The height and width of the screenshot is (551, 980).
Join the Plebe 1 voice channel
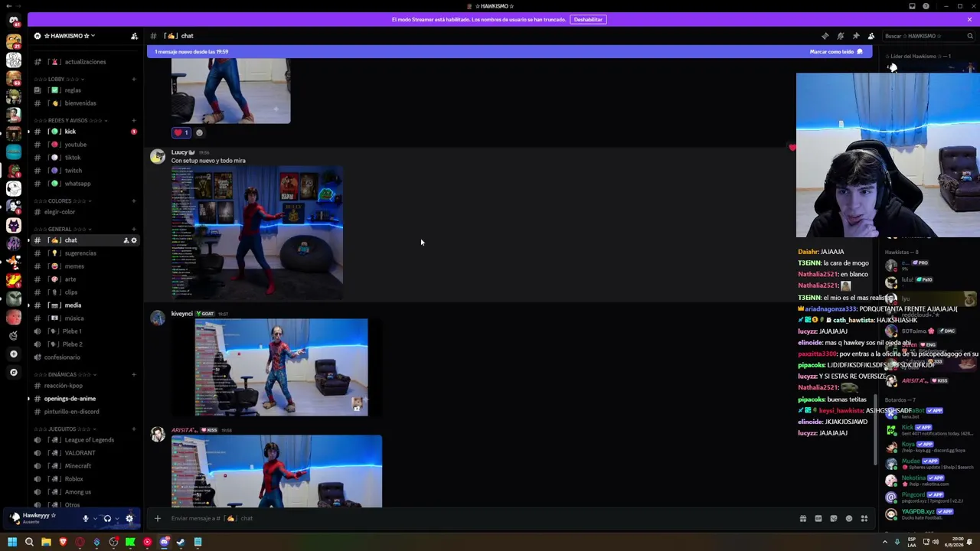click(x=85, y=331)
